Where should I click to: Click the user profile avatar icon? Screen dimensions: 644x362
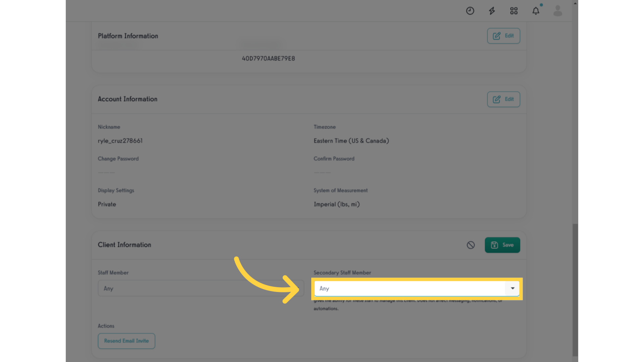557,10
